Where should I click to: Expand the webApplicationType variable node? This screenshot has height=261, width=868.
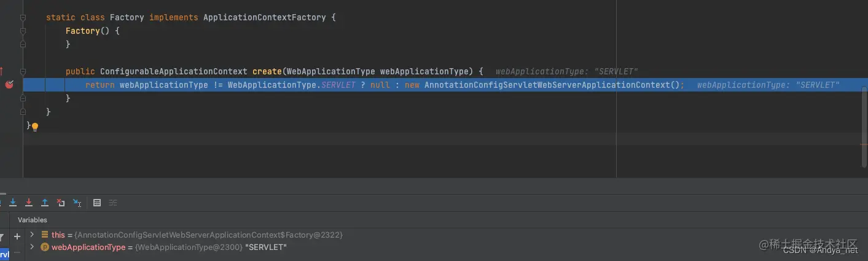[x=32, y=247]
